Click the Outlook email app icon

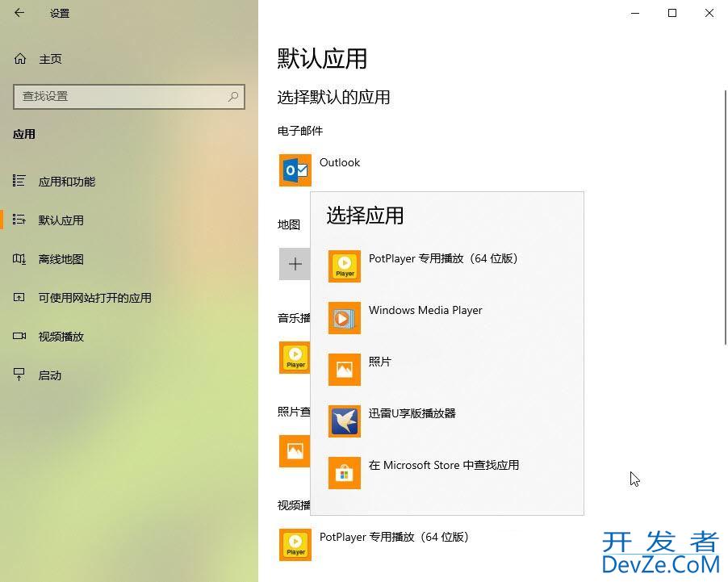click(x=295, y=170)
